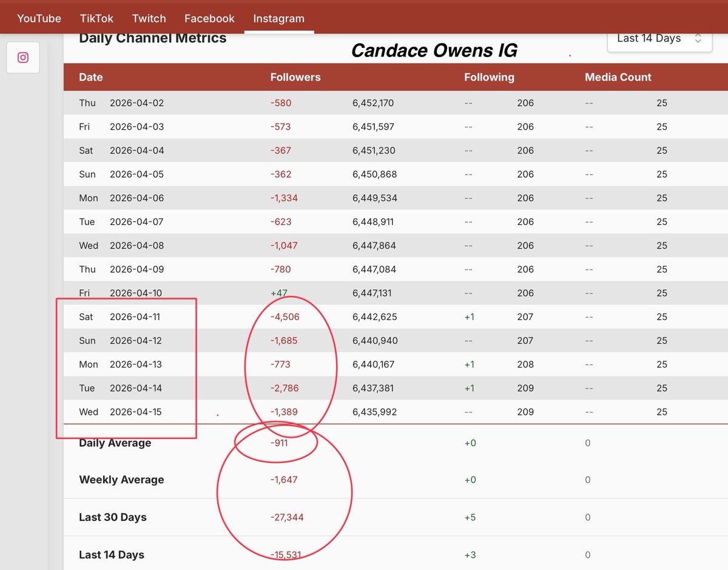The width and height of the screenshot is (728, 570).
Task: Click follower total 6,447,131
Action: pos(372,293)
